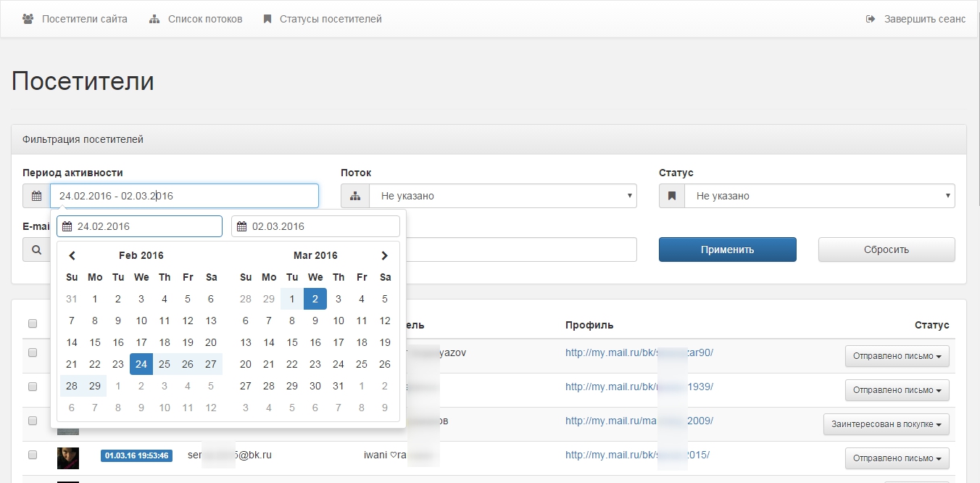Open the Поток dropdown showing Не указано
Image resolution: width=980 pixels, height=483 pixels.
pyautogui.click(x=502, y=196)
